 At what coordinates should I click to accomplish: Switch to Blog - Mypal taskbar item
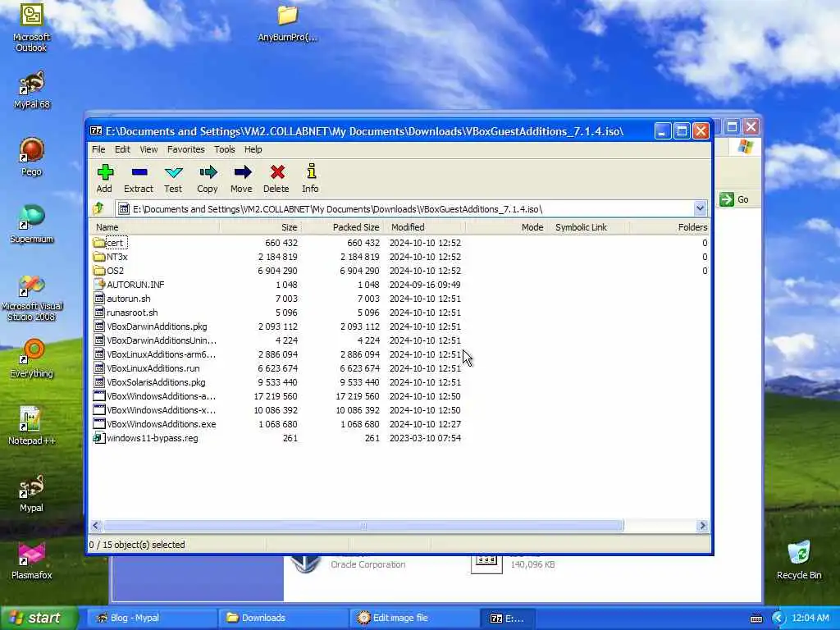[x=151, y=618]
